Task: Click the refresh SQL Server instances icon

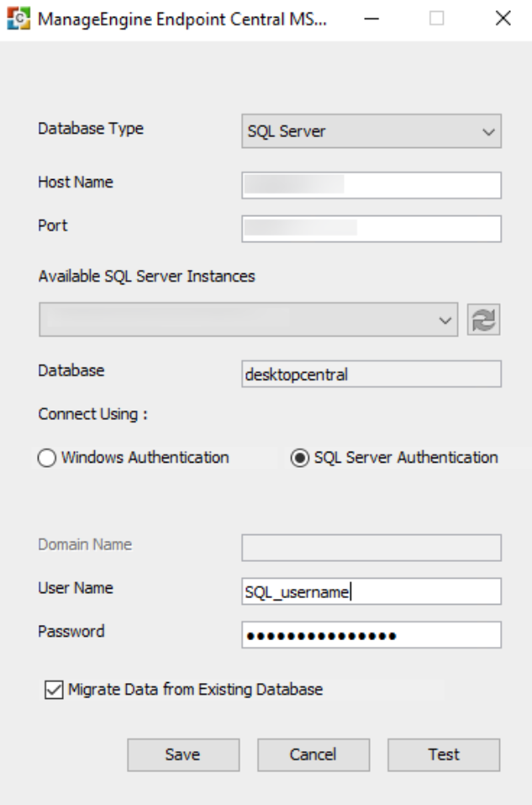Action: point(485,320)
